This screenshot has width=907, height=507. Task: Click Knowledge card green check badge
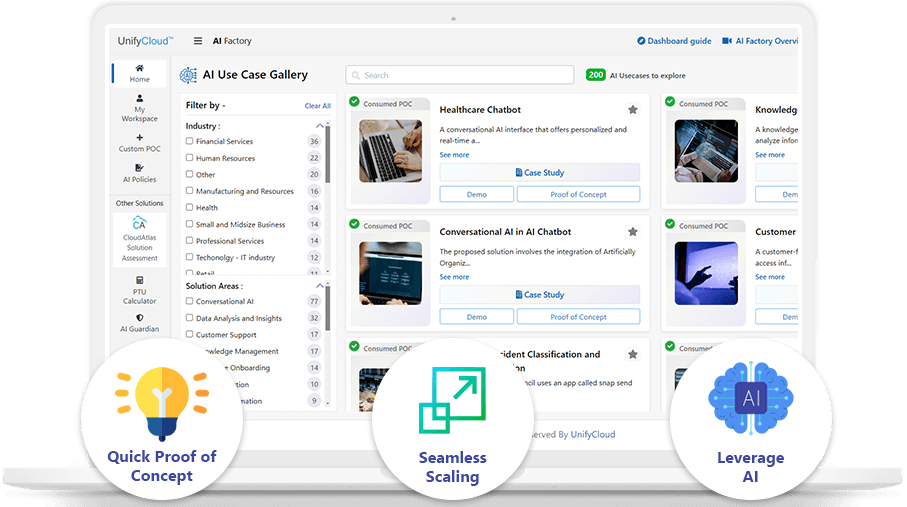point(670,102)
